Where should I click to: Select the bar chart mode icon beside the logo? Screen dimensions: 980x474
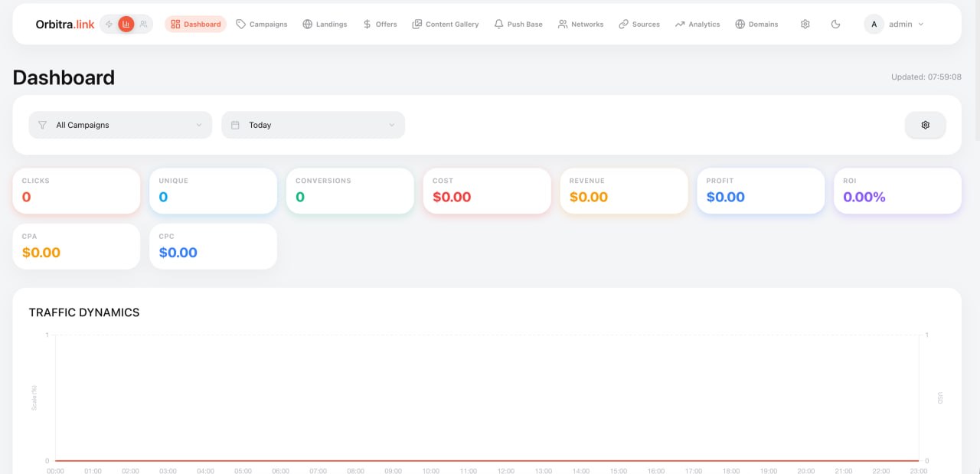(126, 25)
